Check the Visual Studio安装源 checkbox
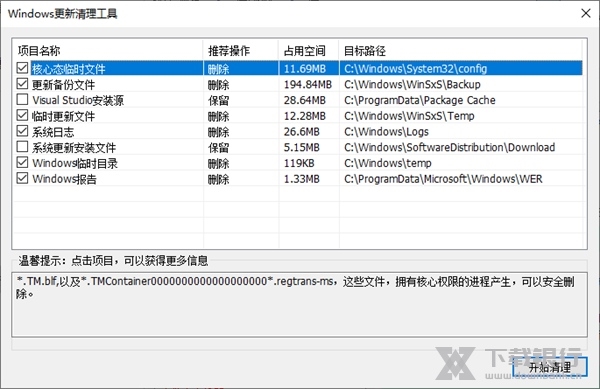Screen dimensions: 600x389 pyautogui.click(x=22, y=99)
